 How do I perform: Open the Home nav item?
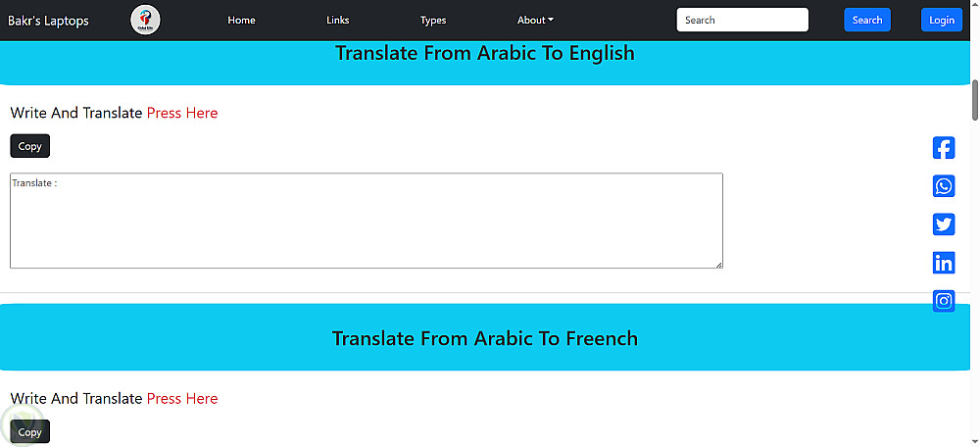(x=241, y=20)
